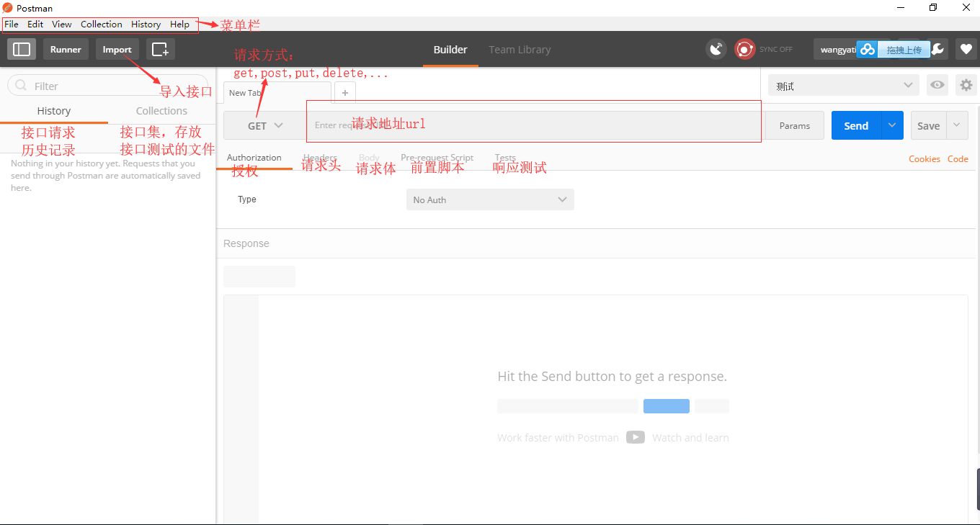Image resolution: width=980 pixels, height=525 pixels.
Task: Open the wrench settings icon
Action: point(937,49)
